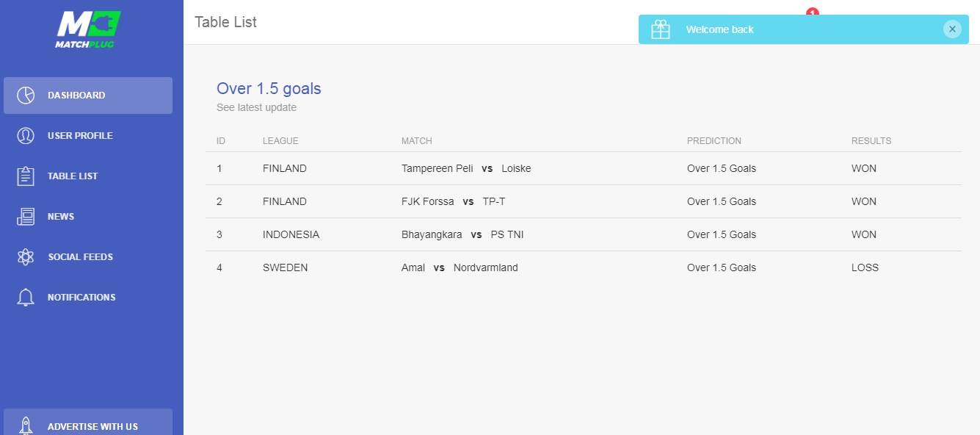
Task: Click the gift icon in the welcome banner
Action: click(x=661, y=29)
